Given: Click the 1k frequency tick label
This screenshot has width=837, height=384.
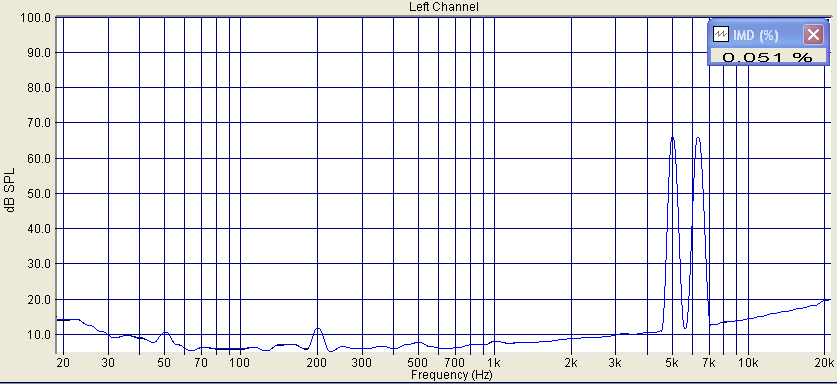Looking at the screenshot, I should pyautogui.click(x=494, y=364).
